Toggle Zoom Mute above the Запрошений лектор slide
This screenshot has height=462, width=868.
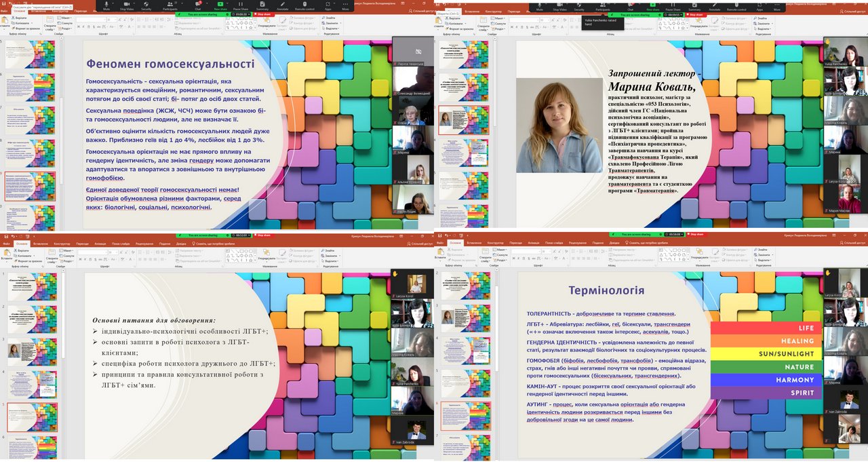(540, 7)
